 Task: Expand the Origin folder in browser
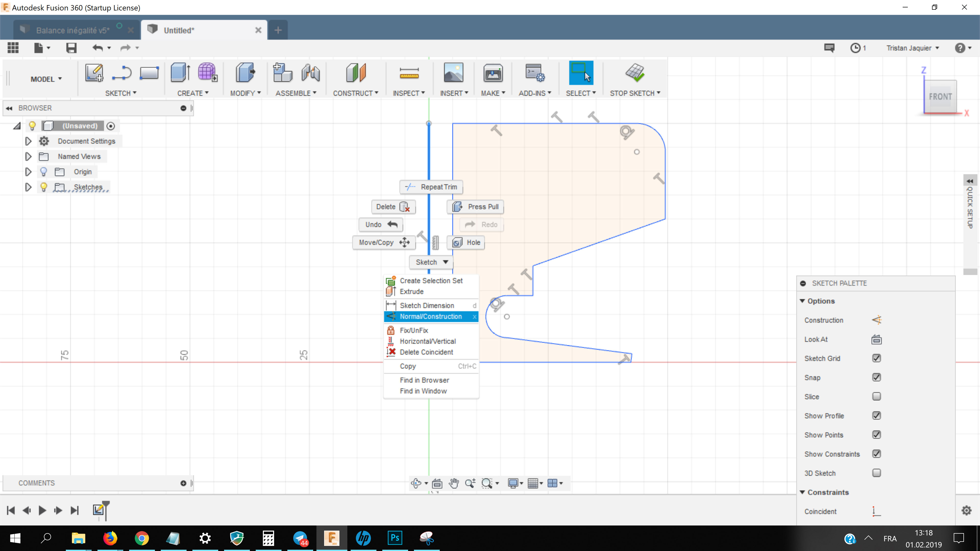(x=28, y=172)
